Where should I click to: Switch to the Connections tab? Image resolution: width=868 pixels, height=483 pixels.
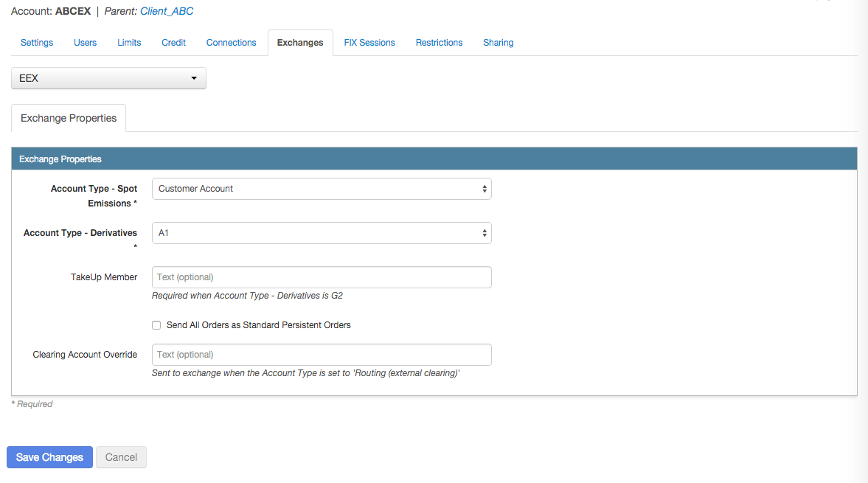pos(231,43)
